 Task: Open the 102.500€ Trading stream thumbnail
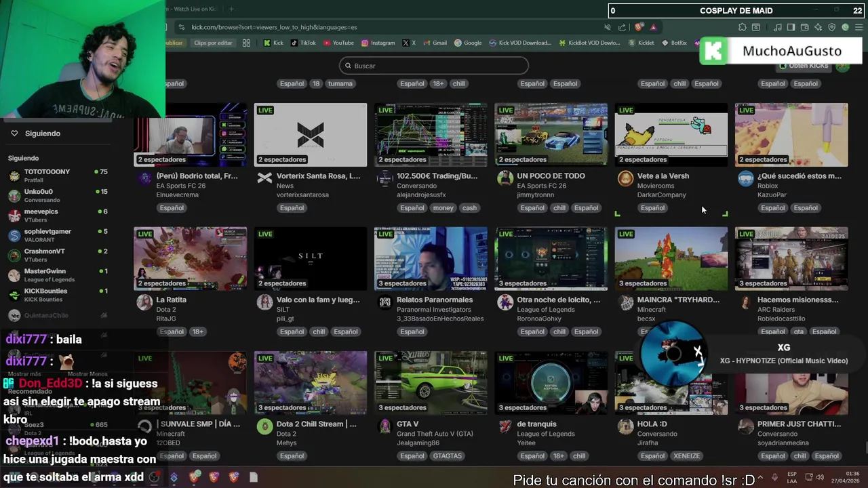[x=431, y=135]
